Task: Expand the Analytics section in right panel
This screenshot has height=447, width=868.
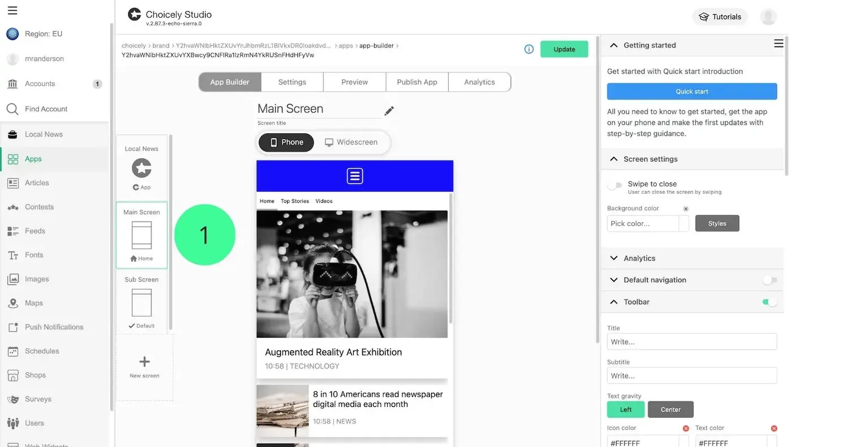Action: click(x=614, y=258)
